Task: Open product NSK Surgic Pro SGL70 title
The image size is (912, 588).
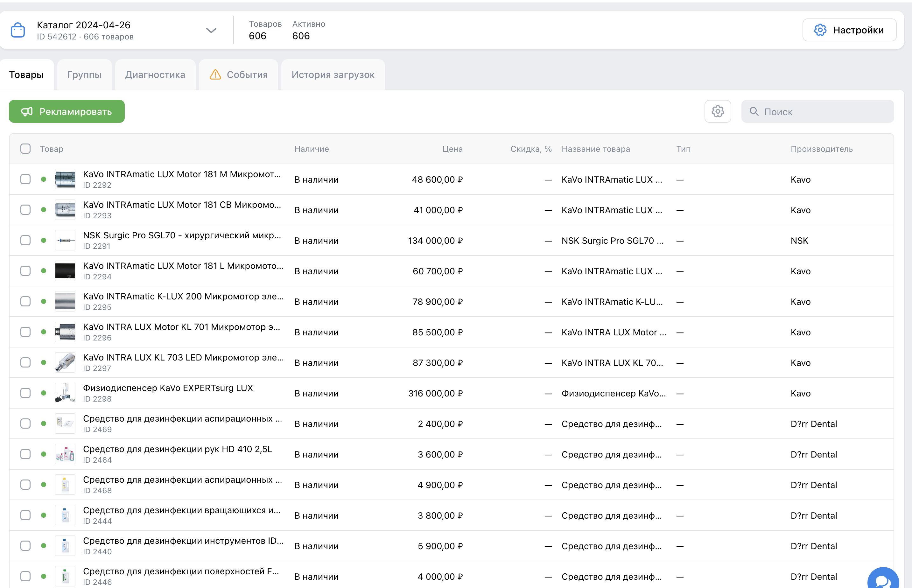Action: [x=182, y=235]
